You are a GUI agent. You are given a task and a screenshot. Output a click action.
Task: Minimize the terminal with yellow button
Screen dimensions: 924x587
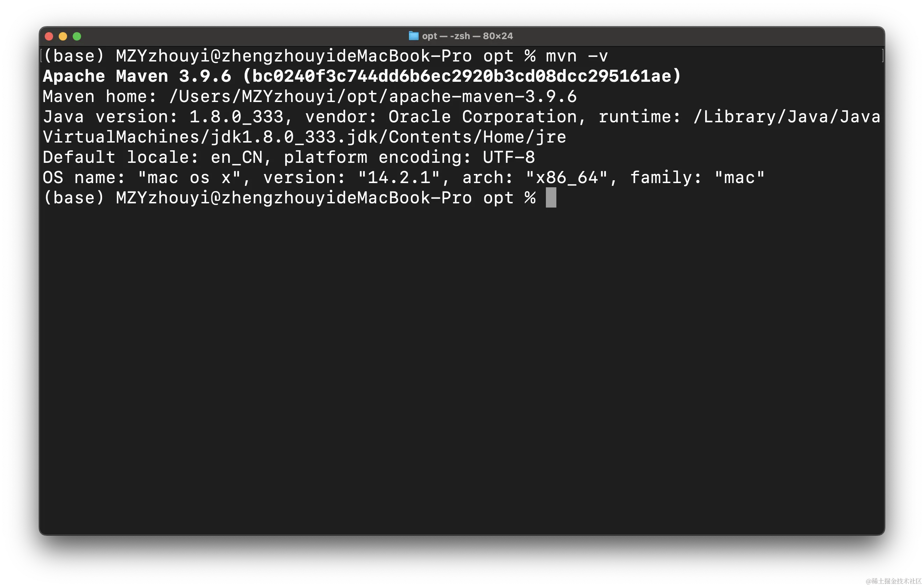click(x=63, y=36)
